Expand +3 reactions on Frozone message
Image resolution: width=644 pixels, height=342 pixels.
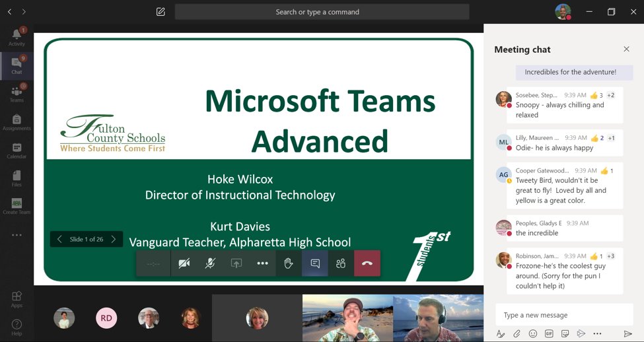(x=611, y=256)
